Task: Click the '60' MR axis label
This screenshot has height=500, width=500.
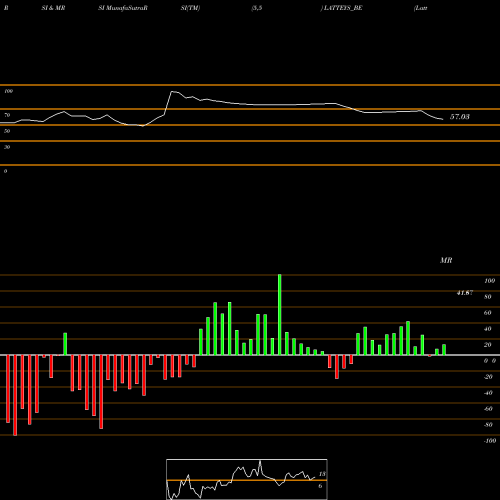Action: tap(488, 313)
